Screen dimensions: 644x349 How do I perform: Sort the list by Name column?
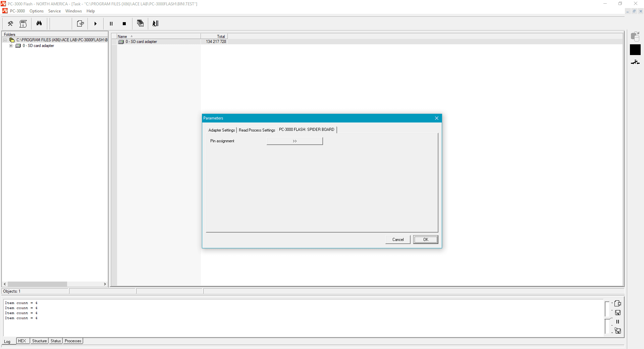[x=159, y=36]
